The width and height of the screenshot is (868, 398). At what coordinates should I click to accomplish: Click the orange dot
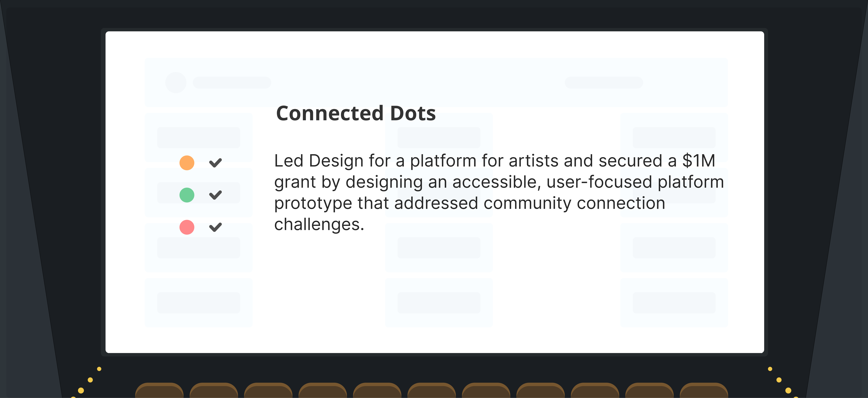pyautogui.click(x=187, y=163)
